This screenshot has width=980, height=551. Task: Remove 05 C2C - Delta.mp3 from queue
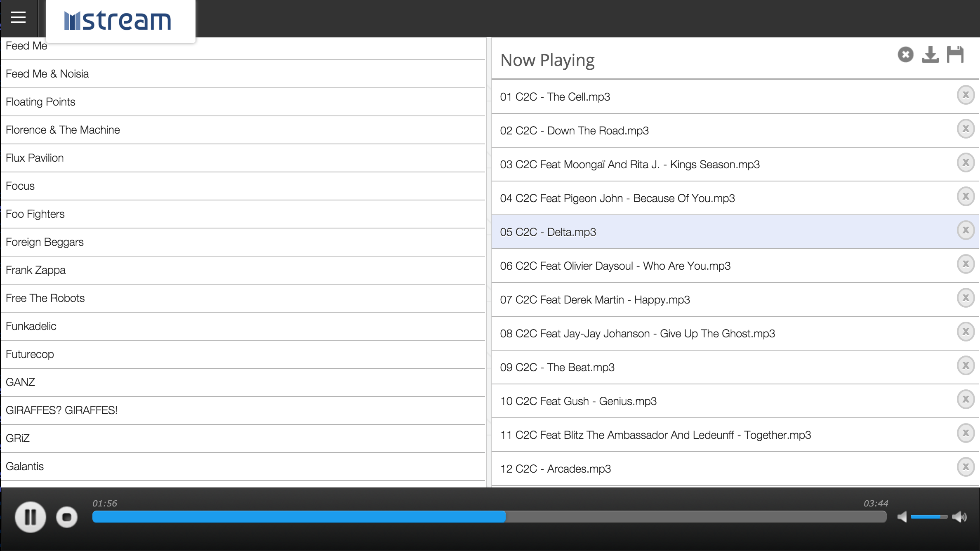[966, 231]
